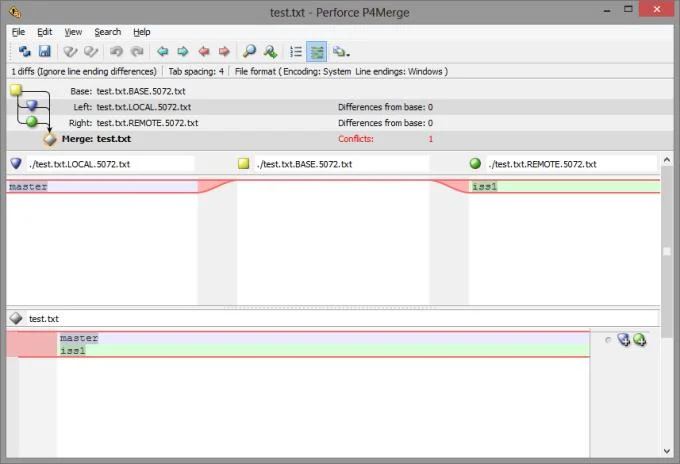Click 'iss1' line in the merge result pane
Screen dimensions: 680x464
tap(323, 350)
